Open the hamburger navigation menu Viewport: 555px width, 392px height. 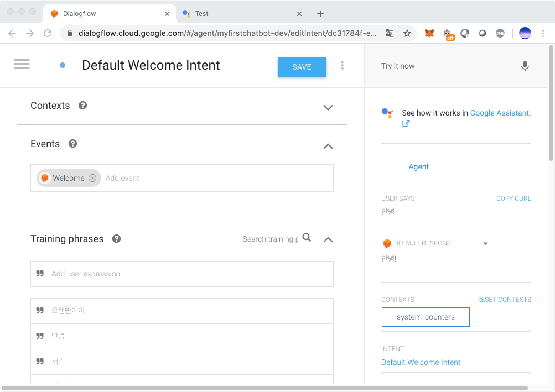[22, 64]
